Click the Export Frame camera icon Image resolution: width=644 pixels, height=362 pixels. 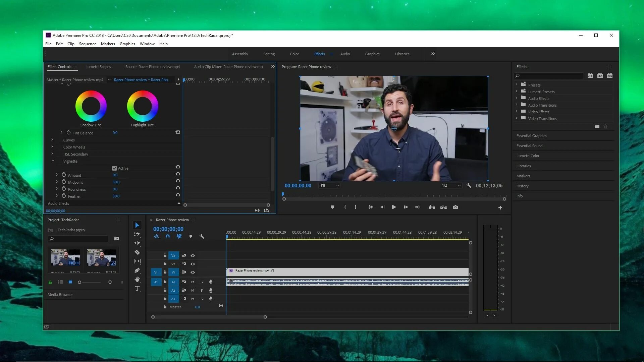(x=455, y=207)
